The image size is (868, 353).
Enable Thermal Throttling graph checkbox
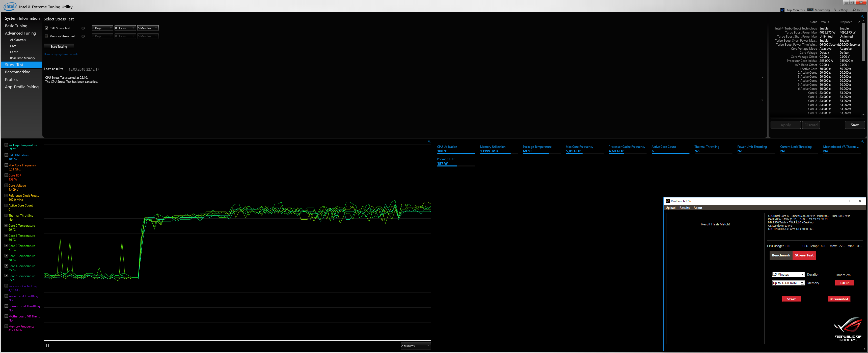[x=6, y=215]
